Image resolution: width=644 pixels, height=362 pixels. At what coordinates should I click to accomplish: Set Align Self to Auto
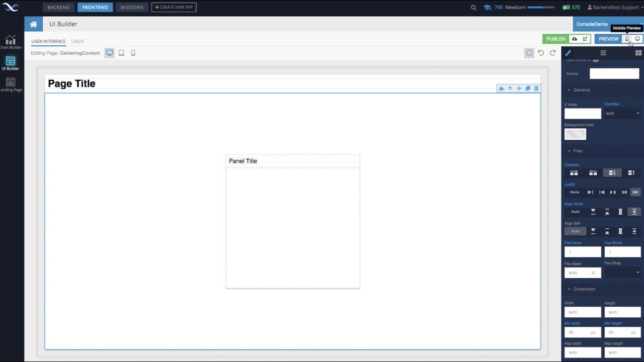click(575, 231)
